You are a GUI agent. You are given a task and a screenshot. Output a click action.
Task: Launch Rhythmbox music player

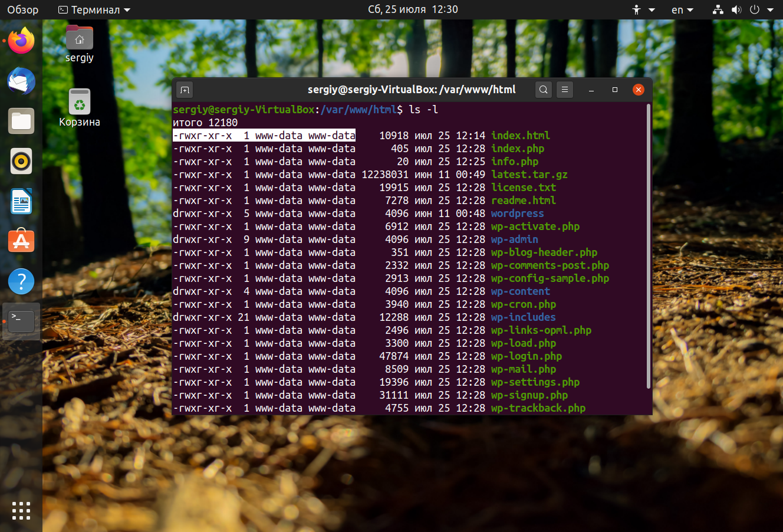(x=21, y=161)
